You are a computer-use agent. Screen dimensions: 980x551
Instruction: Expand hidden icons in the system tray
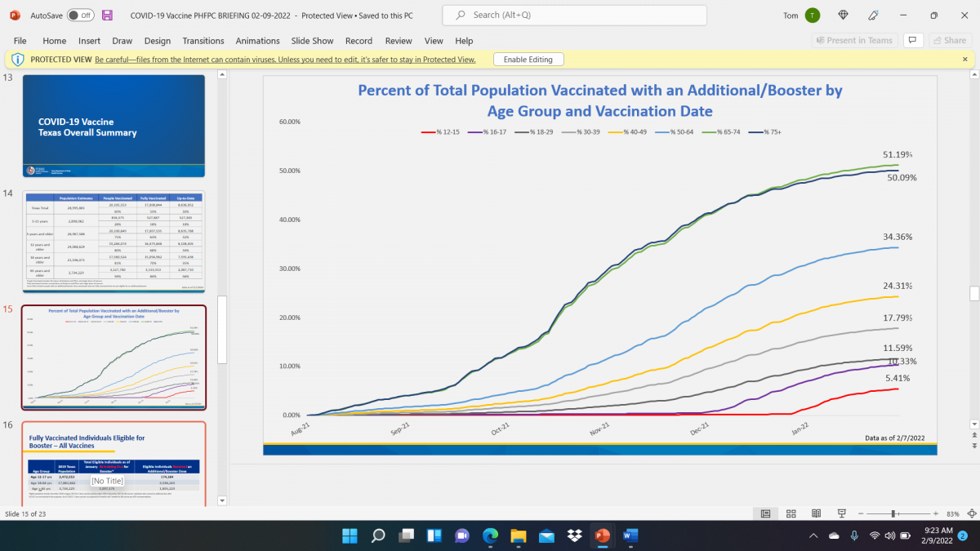pyautogui.click(x=813, y=536)
